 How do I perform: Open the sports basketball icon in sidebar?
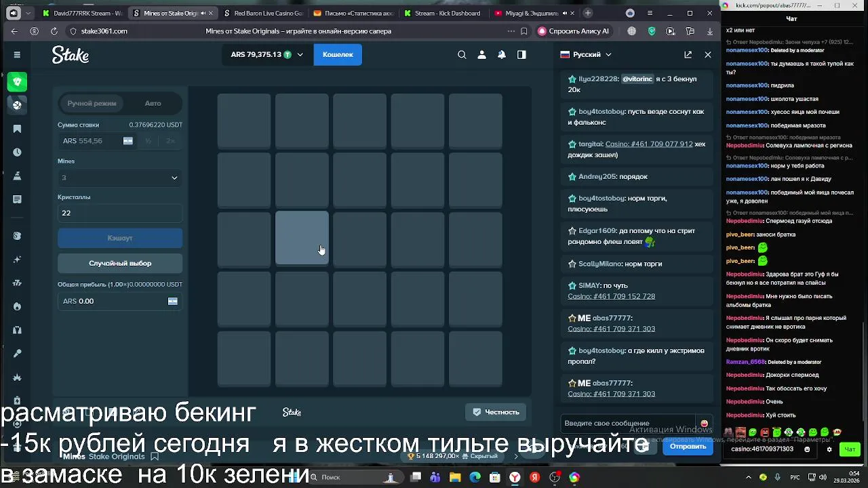(x=17, y=105)
